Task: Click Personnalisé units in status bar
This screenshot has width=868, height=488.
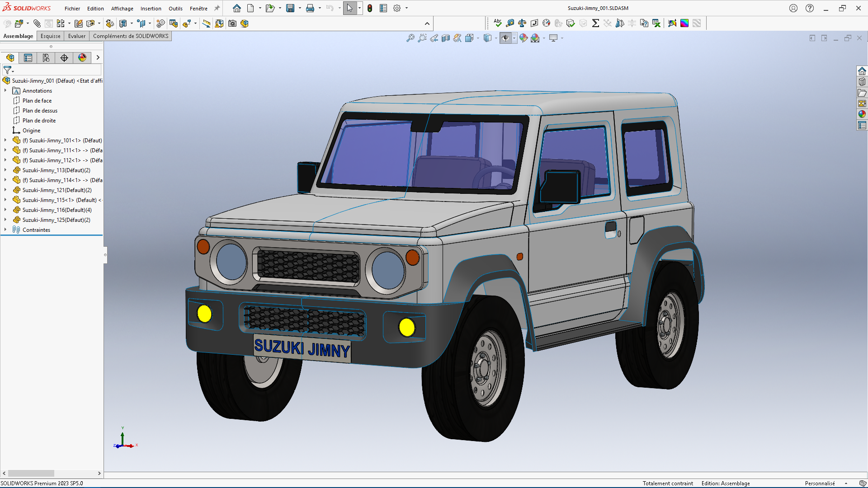Action: coord(820,483)
